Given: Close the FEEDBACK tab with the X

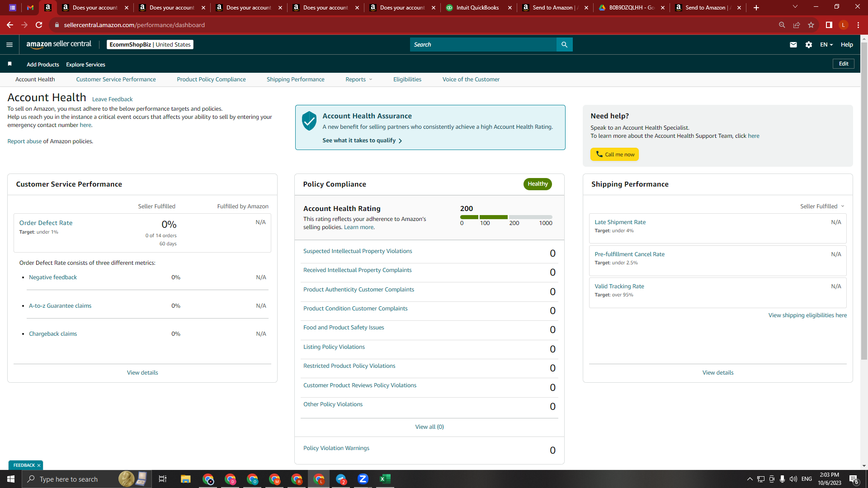Looking at the screenshot, I should coord(39,465).
